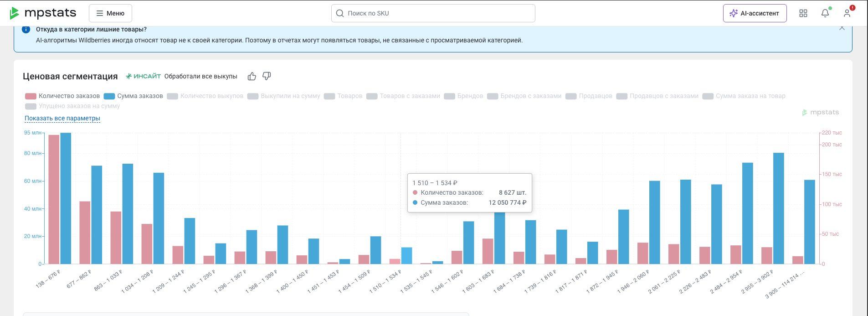Image resolution: width=868 pixels, height=316 pixels.
Task: Click the Показать все параметры link
Action: (62, 119)
